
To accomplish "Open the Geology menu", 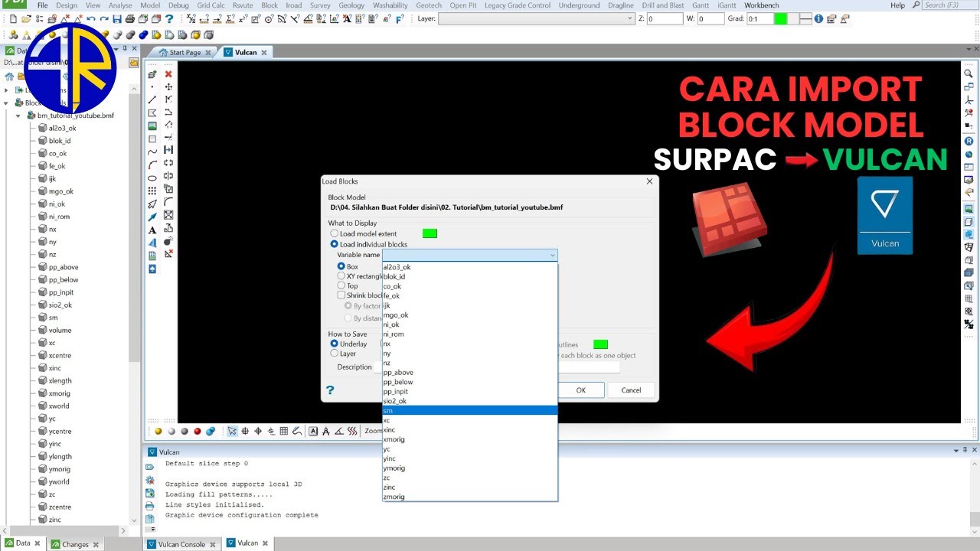I will pos(351,5).
